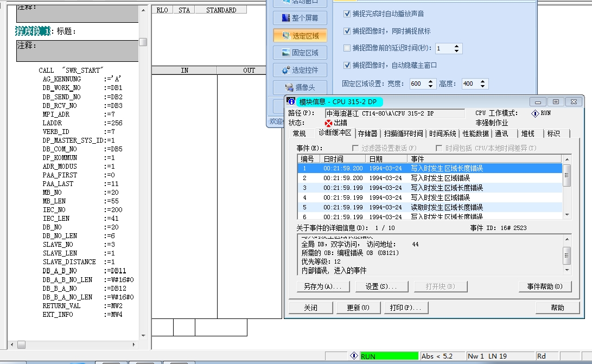Click the 更新(U) button
The image size is (592, 364).
coord(358,308)
